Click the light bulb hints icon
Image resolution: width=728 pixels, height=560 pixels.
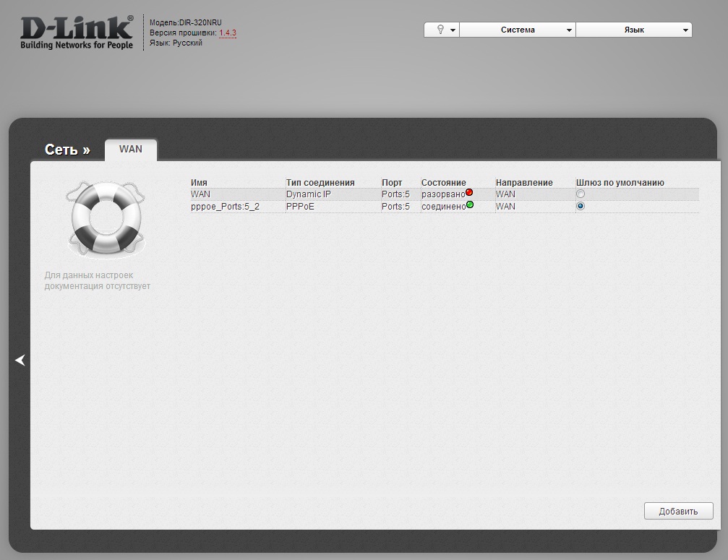click(x=440, y=30)
